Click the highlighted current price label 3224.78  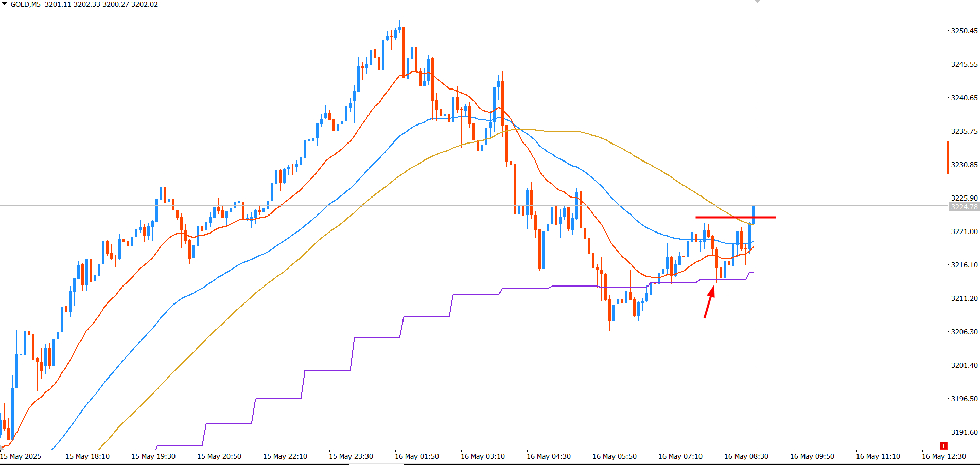coord(964,207)
